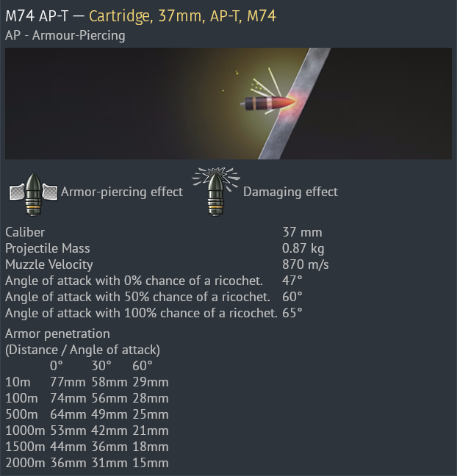Click the 2000m distance row label

(25, 463)
